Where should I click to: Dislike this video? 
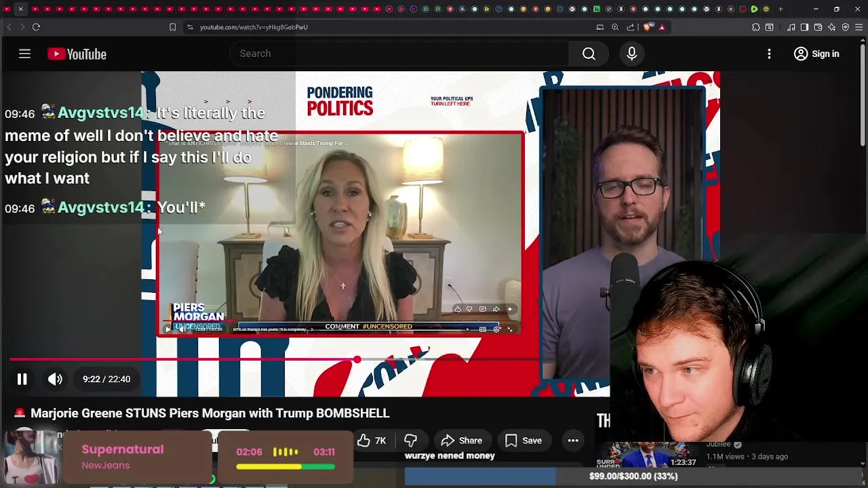click(410, 441)
